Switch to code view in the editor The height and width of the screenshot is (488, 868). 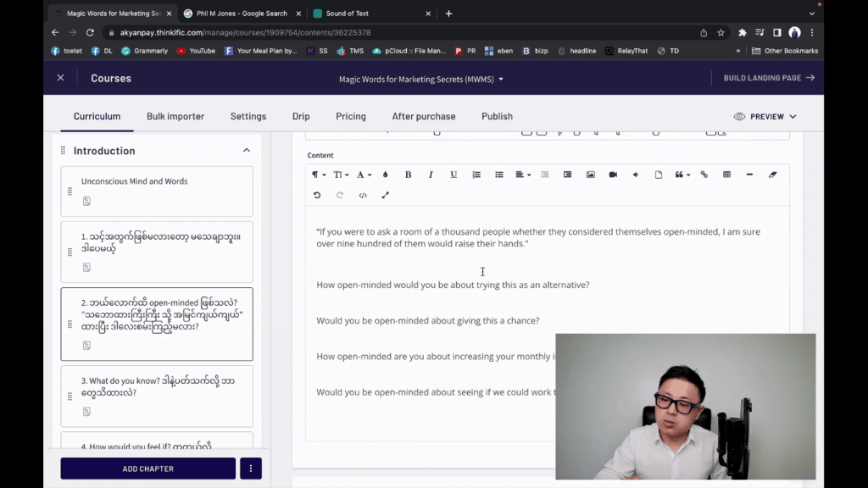pos(363,196)
